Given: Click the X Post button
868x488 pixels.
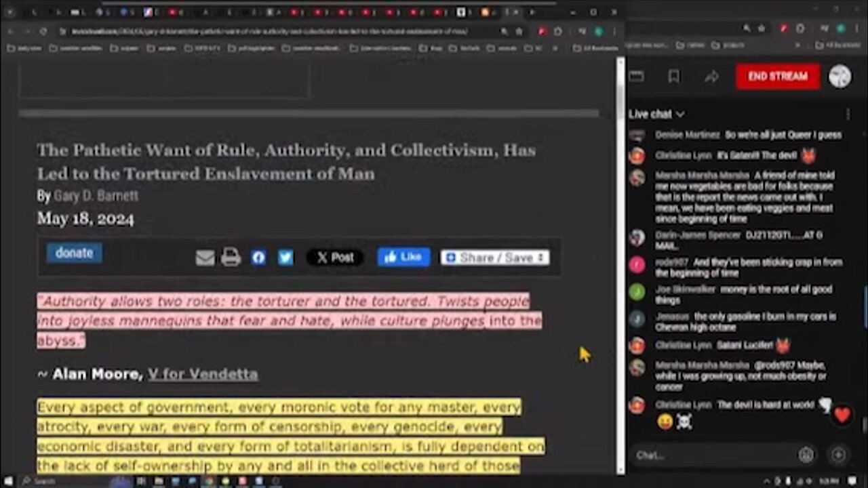Looking at the screenshot, I should click(x=335, y=258).
